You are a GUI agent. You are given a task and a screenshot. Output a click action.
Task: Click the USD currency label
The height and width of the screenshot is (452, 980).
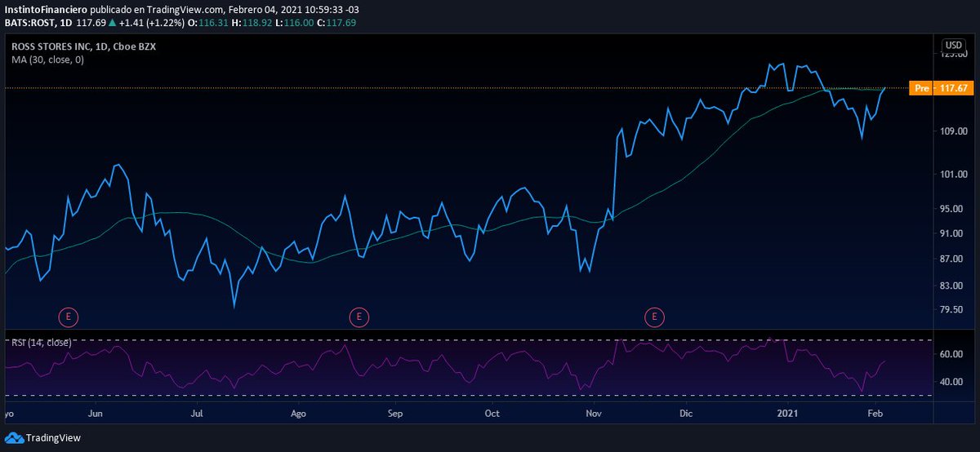pos(953,45)
